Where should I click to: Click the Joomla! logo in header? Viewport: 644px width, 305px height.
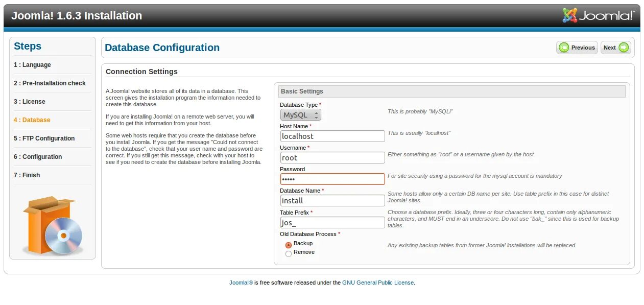click(x=599, y=15)
